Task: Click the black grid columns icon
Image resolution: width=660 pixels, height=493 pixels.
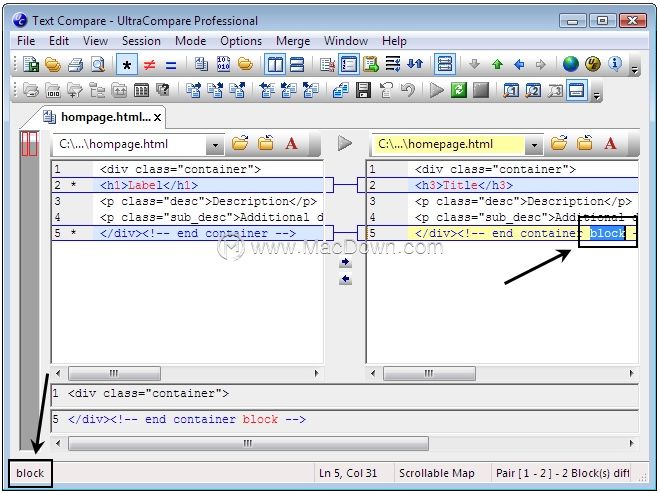Action: click(141, 90)
